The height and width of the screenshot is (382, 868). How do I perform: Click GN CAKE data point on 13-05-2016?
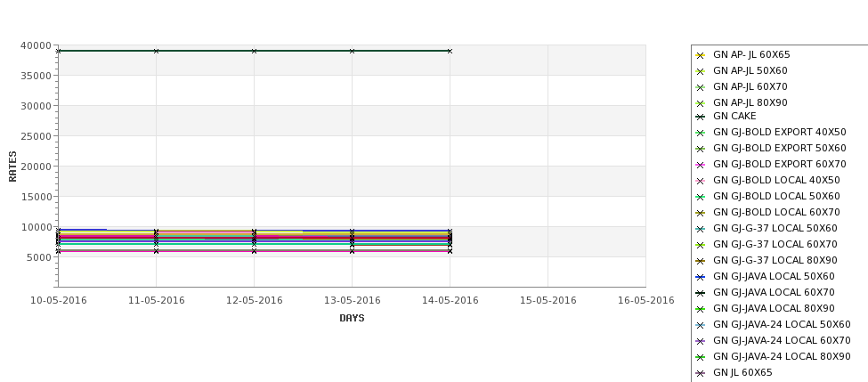tap(352, 51)
